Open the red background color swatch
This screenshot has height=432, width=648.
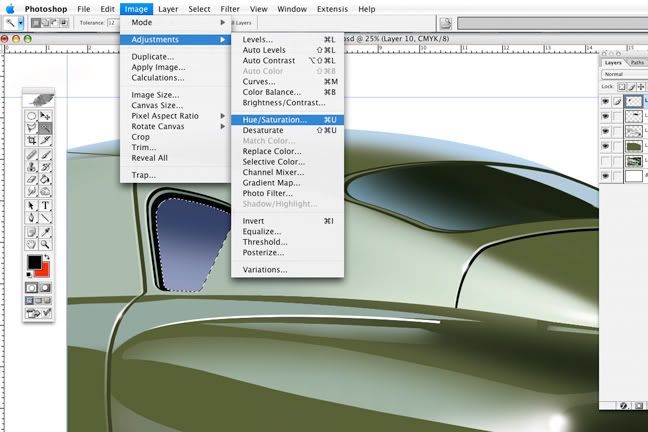coord(44,271)
